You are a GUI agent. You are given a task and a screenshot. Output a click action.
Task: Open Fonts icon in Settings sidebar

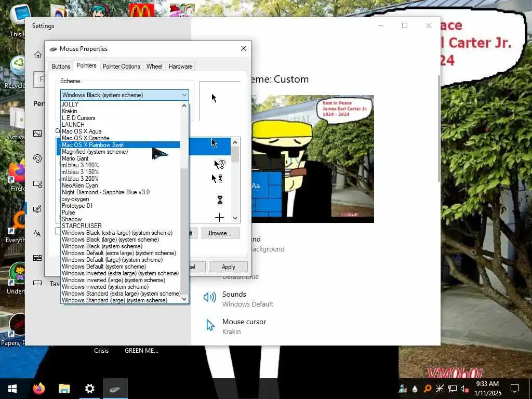37,233
